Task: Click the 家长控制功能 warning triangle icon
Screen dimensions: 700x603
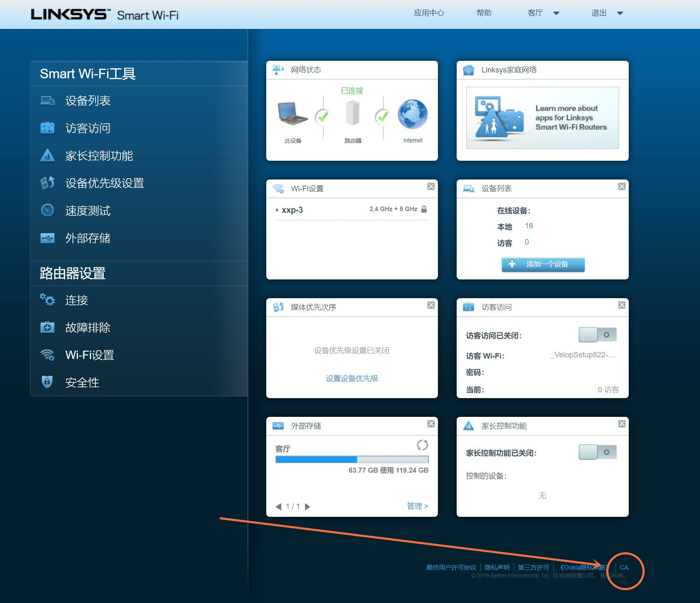Action: point(47,155)
